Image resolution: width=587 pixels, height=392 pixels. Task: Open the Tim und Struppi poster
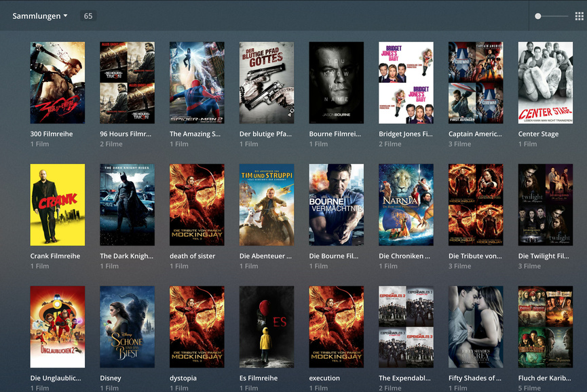(x=267, y=205)
